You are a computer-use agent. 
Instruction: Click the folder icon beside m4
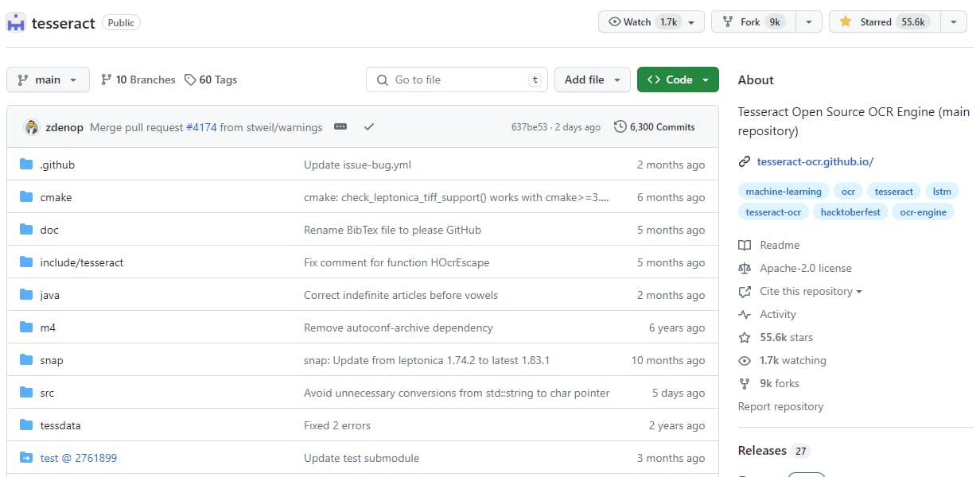[26, 328]
